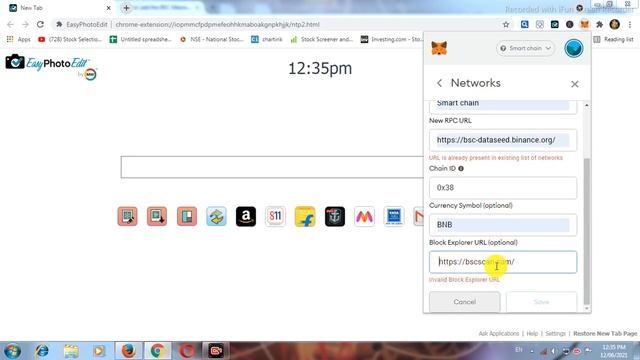Open Help link at page bottom
This screenshot has height=360, width=640.
[x=532, y=333]
